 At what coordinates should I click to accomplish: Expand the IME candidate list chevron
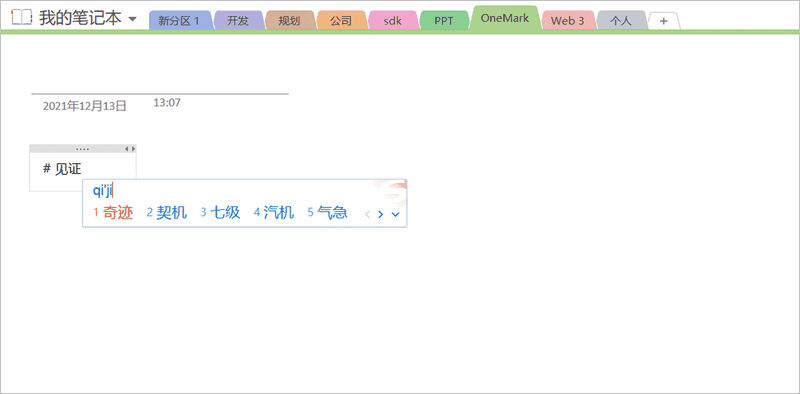395,214
